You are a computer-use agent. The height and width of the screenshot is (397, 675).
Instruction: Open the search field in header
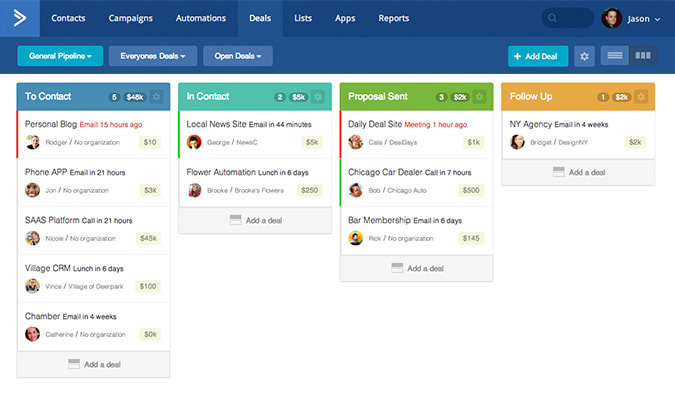(x=567, y=18)
